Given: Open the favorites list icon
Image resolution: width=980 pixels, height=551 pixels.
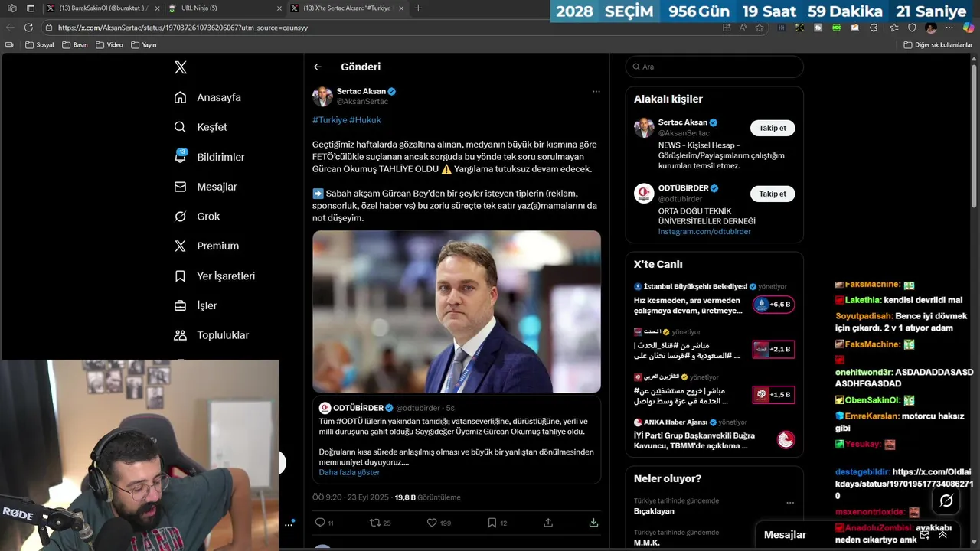Looking at the screenshot, I should pos(893,28).
